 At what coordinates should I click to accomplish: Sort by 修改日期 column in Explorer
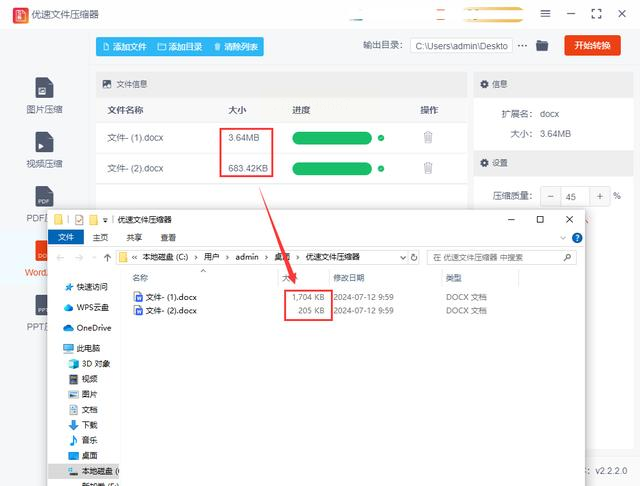[349, 278]
